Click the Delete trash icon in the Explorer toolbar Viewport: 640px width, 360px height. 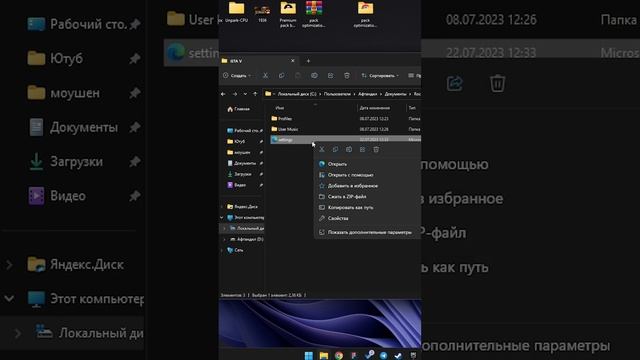coord(347,76)
